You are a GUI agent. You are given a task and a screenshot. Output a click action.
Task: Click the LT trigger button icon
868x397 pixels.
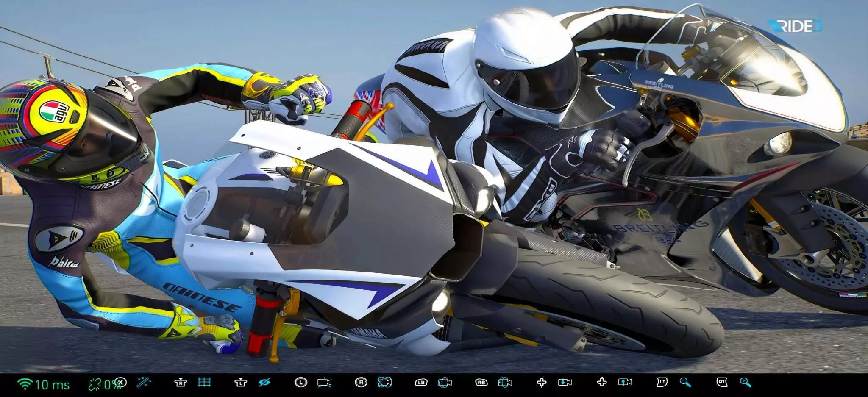click(662, 382)
